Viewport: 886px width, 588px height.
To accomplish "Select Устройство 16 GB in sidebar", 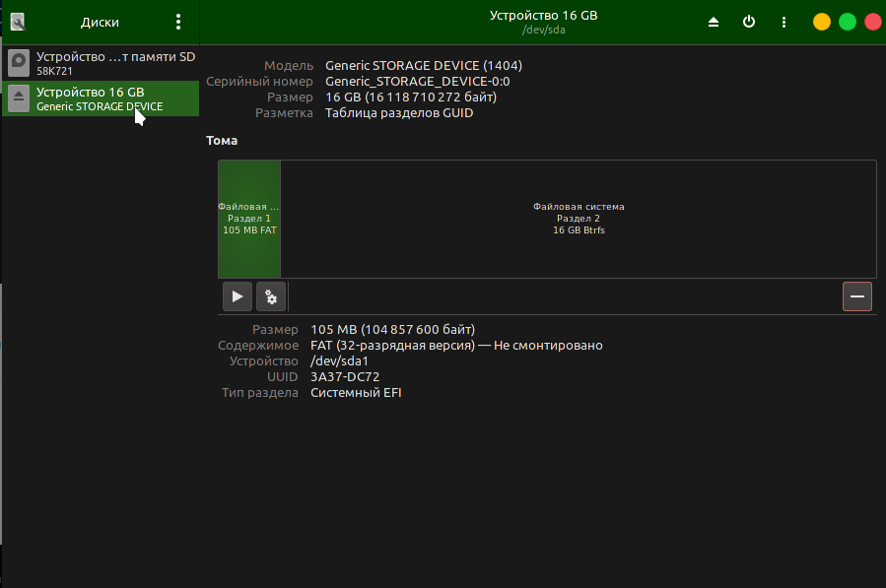I will (x=101, y=98).
